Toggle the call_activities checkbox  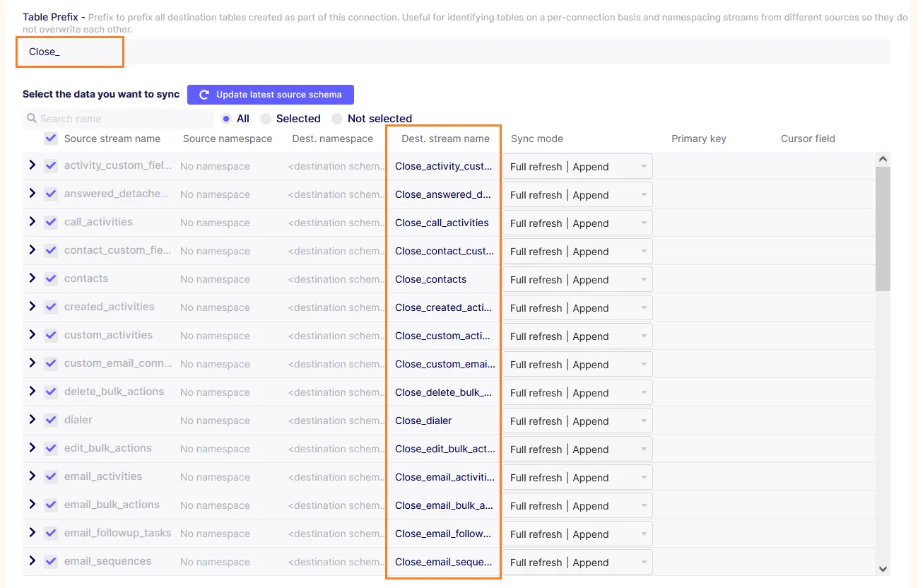click(x=51, y=222)
